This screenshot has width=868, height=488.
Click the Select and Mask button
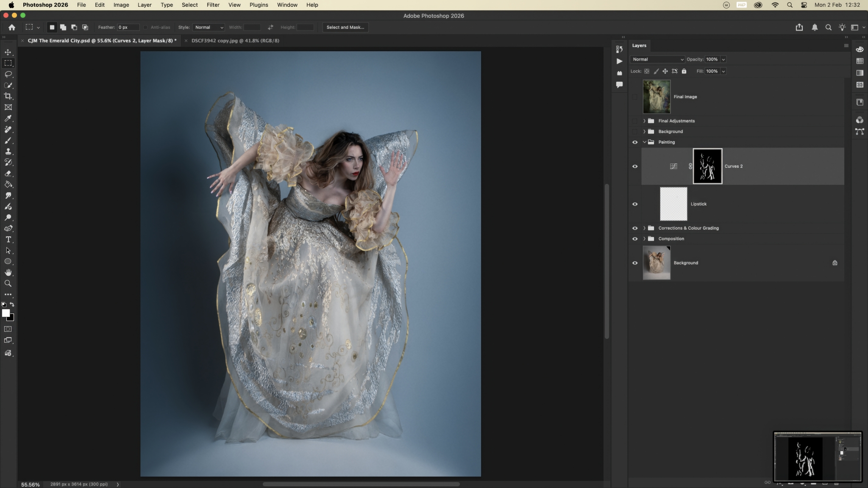(x=345, y=27)
